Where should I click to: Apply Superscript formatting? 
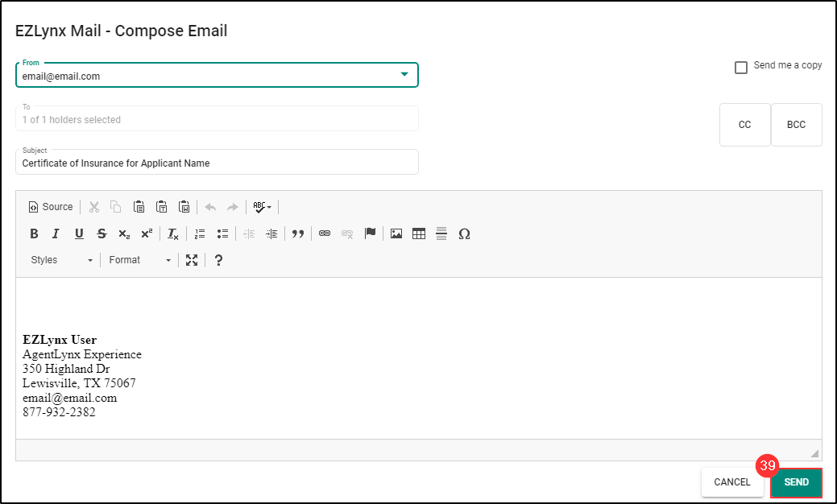[147, 233]
